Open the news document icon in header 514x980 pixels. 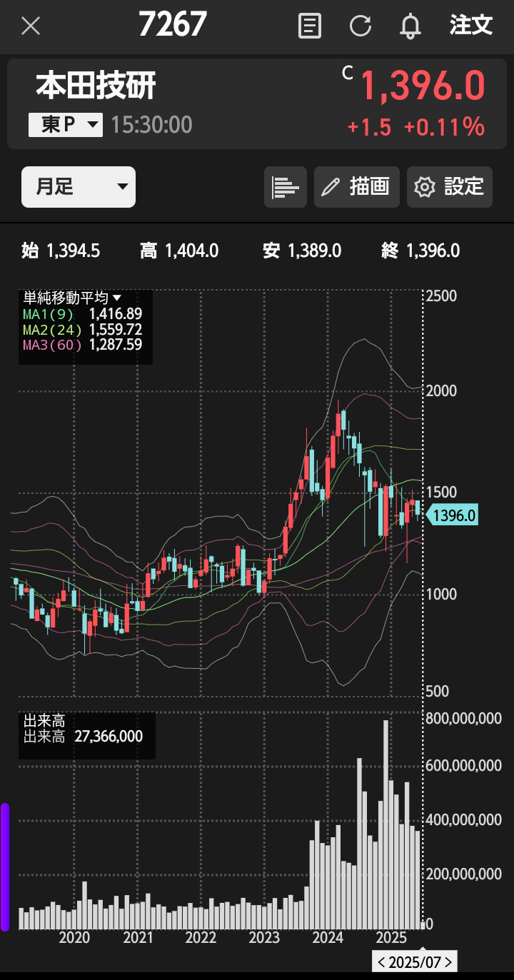(x=309, y=26)
